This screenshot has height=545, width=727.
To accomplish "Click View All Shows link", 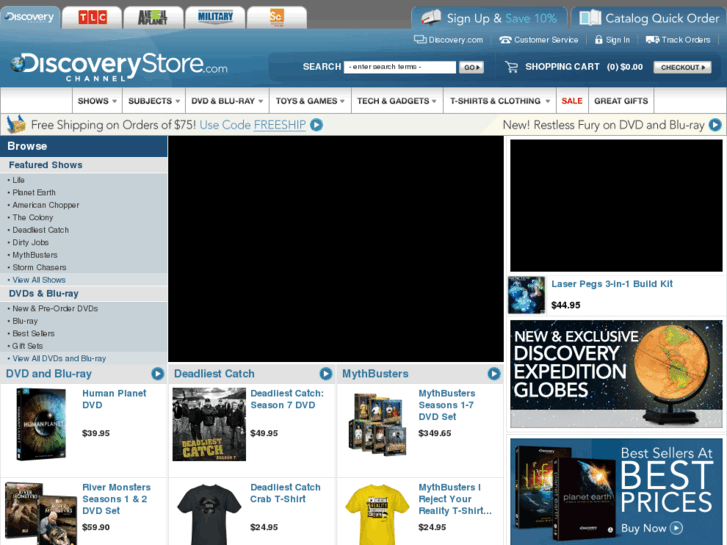I will (38, 280).
